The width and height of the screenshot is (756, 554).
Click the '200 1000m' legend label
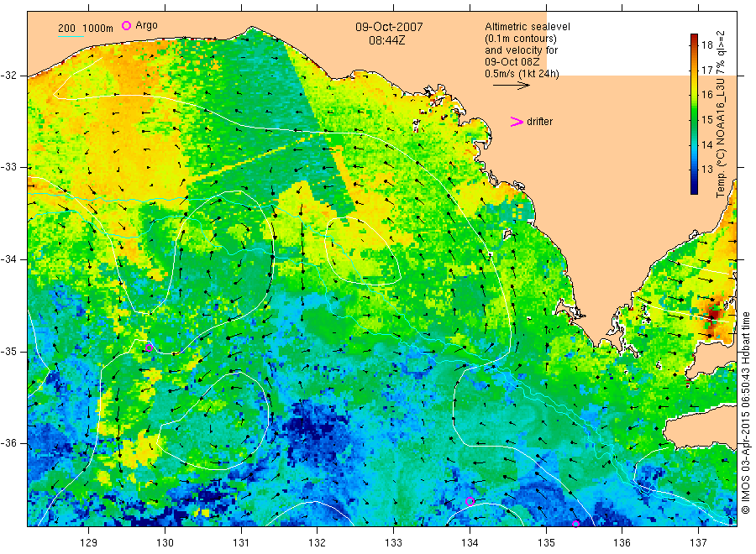point(86,29)
